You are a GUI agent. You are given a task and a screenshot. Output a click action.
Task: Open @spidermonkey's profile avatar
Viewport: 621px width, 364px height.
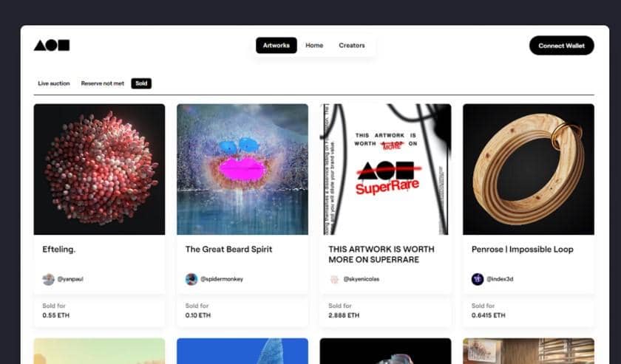[191, 279]
